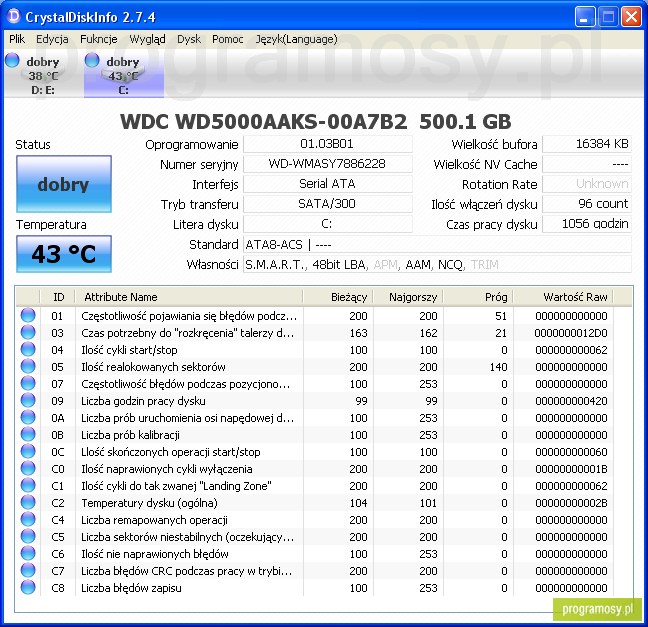Click the Tryb transferu field SATA/300
The width and height of the screenshot is (648, 627).
click(327, 204)
